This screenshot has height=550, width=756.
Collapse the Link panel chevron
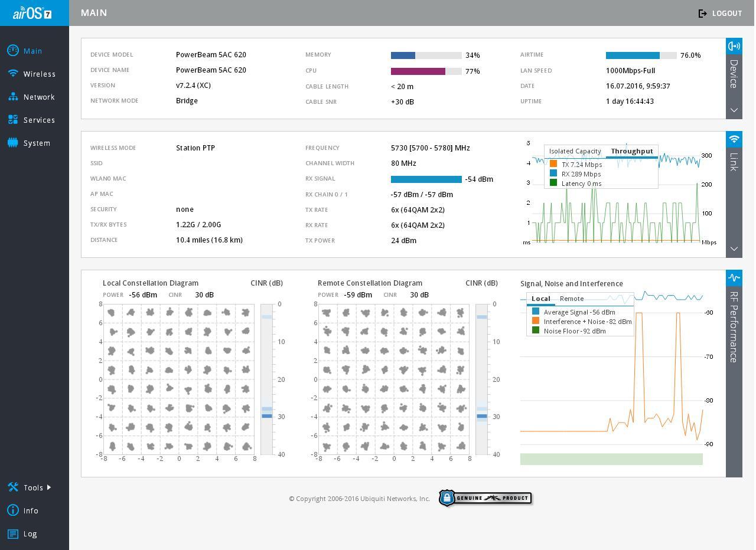click(734, 249)
